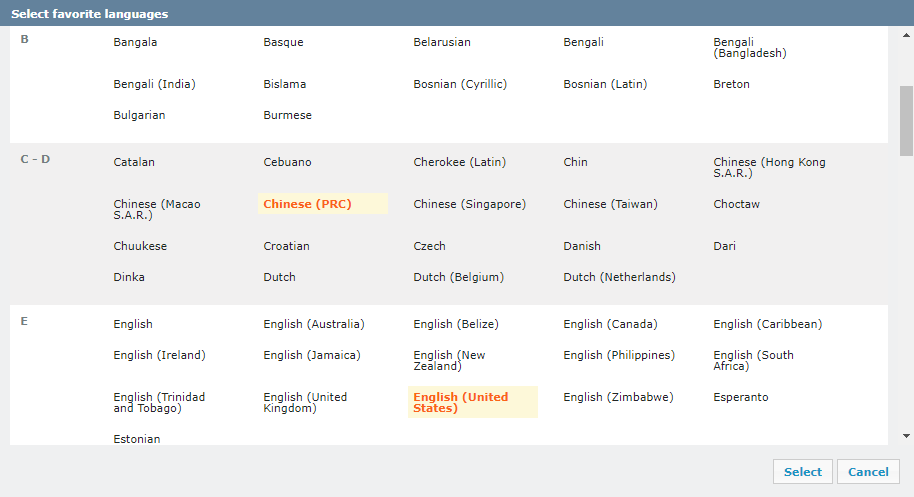Click the vertical scrollbar thumb
The image size is (914, 497).
tap(906, 120)
